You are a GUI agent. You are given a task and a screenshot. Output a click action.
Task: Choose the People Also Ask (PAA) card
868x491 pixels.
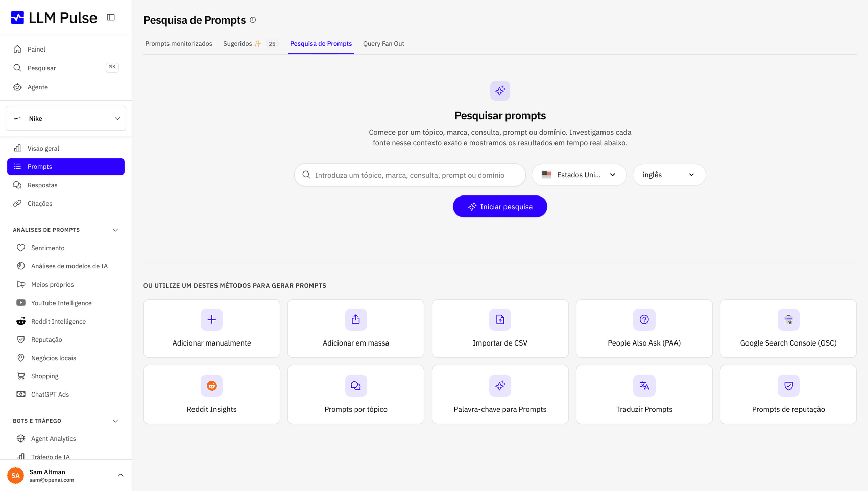[x=644, y=328]
